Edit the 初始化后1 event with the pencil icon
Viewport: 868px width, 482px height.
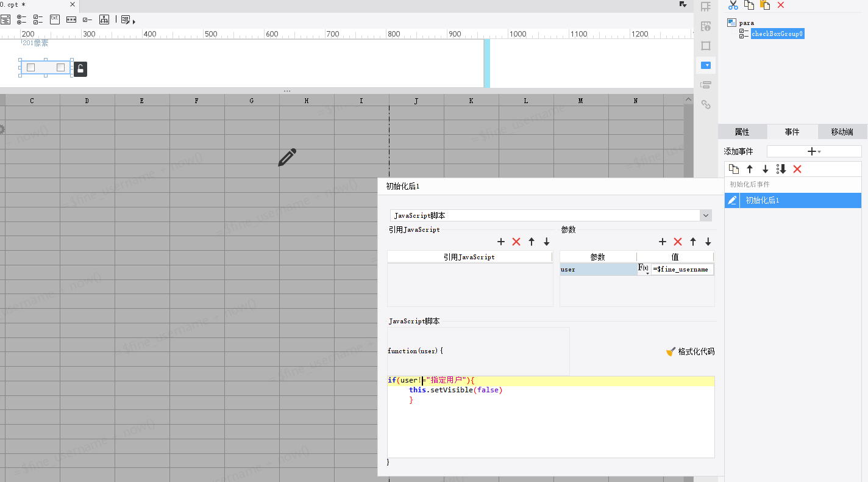tap(733, 200)
